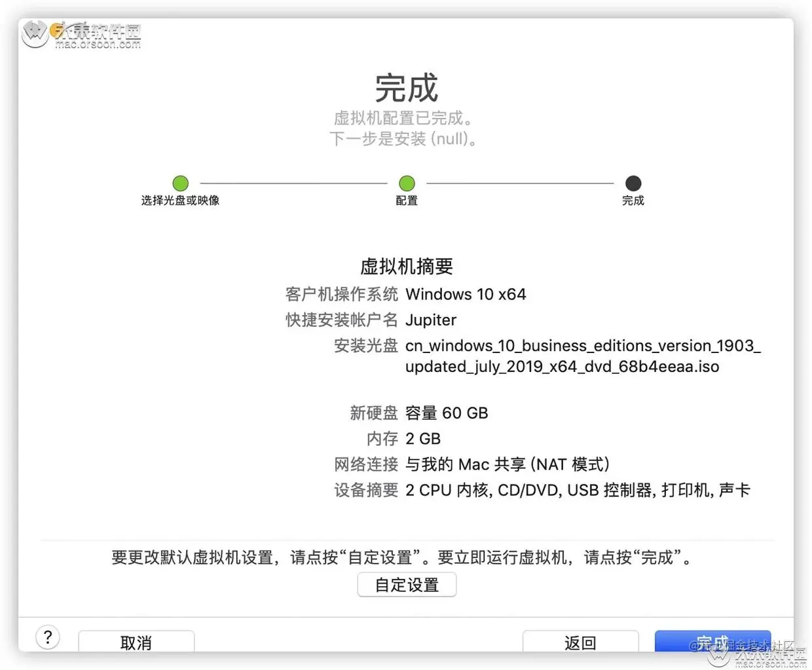
Task: Click the 配置 step green circle
Action: tap(407, 183)
